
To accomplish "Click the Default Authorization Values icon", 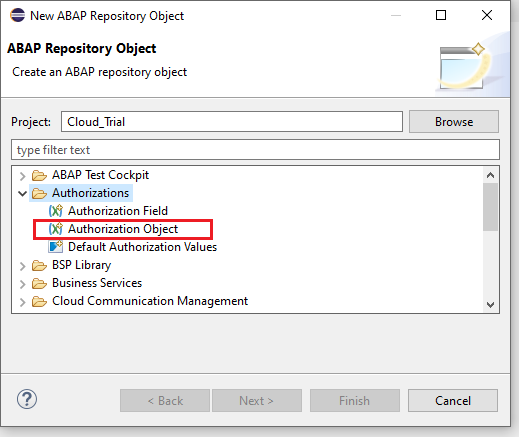I will 56,247.
